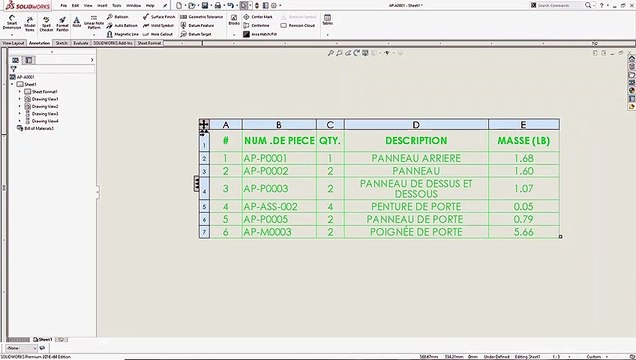636x360 pixels.
Task: Switch to PropertyManager tab icon
Action: [x=29, y=60]
